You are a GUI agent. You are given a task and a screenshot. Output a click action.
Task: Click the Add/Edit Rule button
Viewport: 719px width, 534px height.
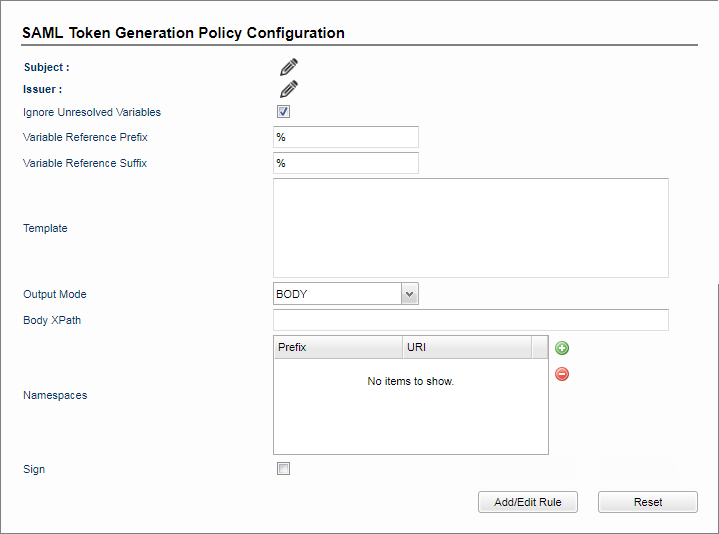pyautogui.click(x=528, y=502)
